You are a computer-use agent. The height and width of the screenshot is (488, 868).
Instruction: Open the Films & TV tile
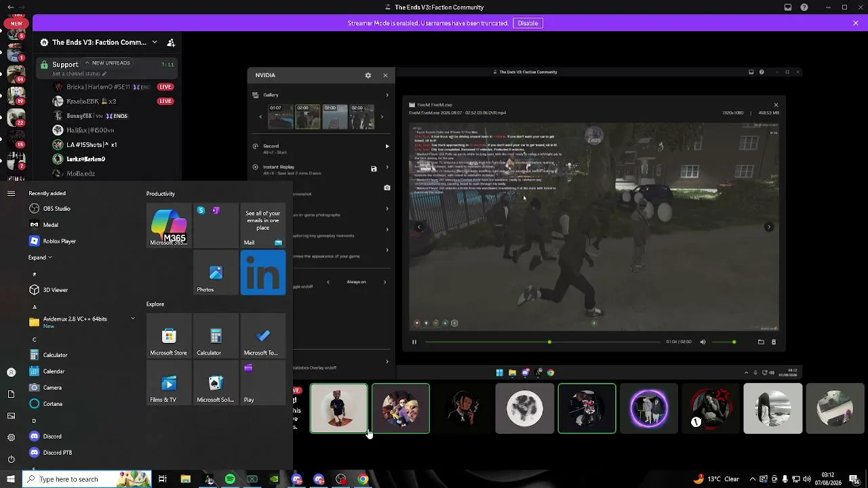pos(169,383)
